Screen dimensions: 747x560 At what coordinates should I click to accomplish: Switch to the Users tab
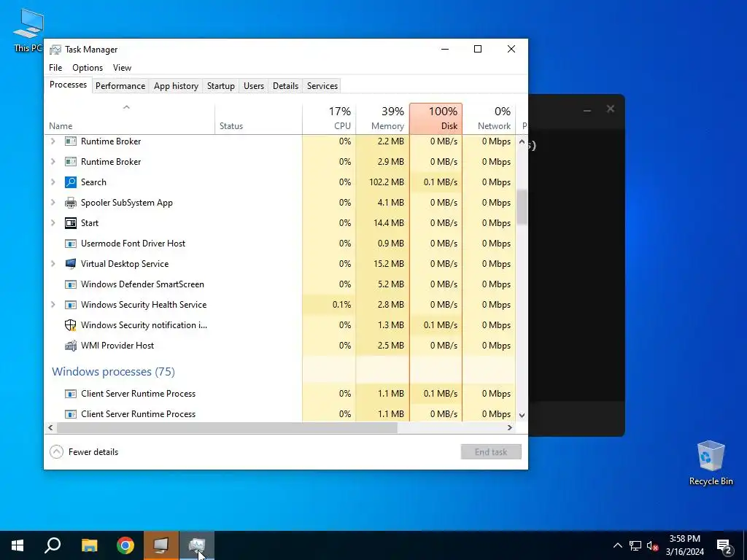[253, 86]
